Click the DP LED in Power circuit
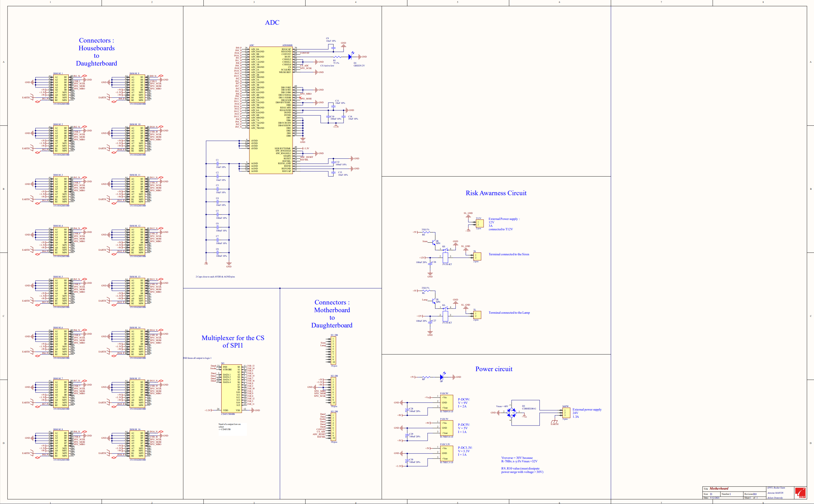The width and height of the screenshot is (814, 504). [x=441, y=377]
